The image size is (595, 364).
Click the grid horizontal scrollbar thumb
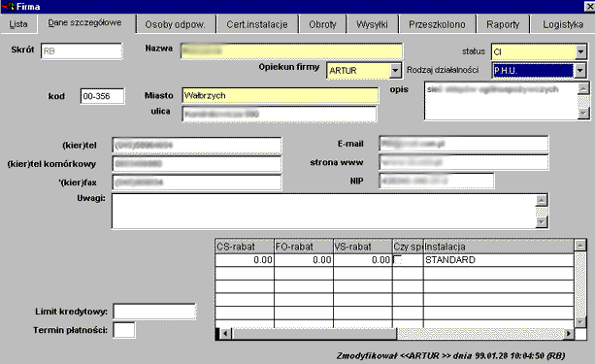pos(314,334)
